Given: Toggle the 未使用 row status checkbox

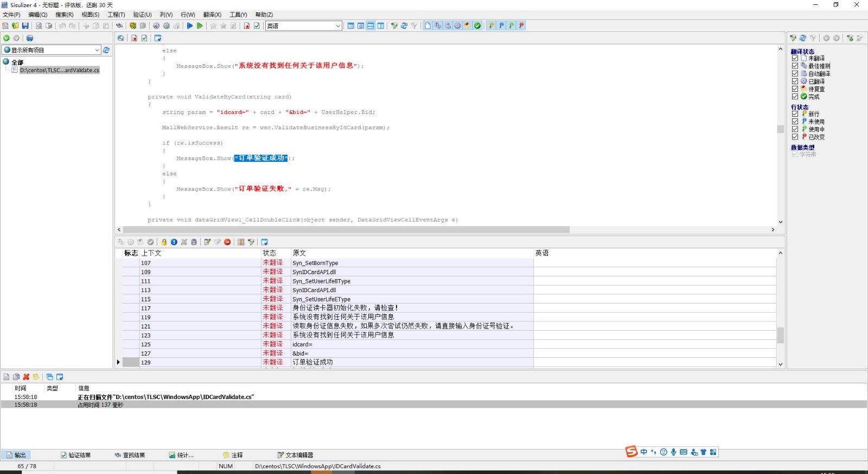Looking at the screenshot, I should pyautogui.click(x=795, y=122).
